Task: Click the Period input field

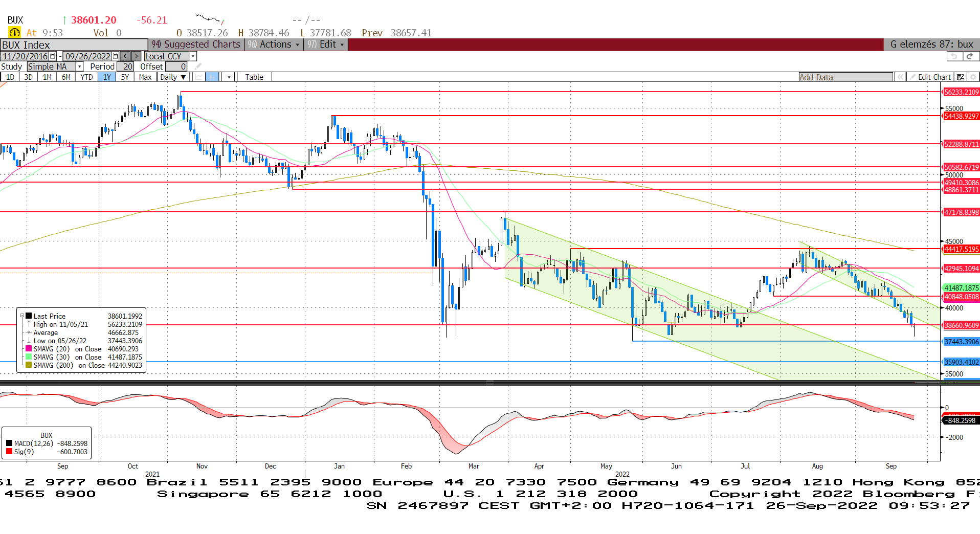Action: 126,66
